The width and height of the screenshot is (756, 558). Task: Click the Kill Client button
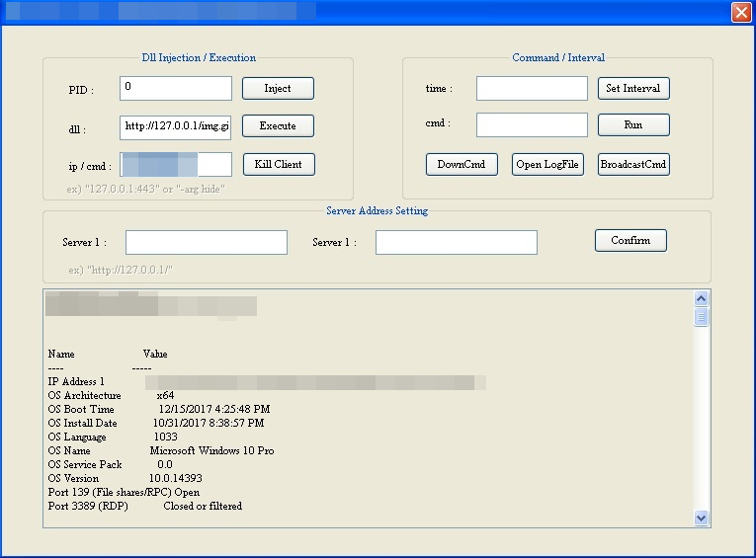tap(278, 164)
